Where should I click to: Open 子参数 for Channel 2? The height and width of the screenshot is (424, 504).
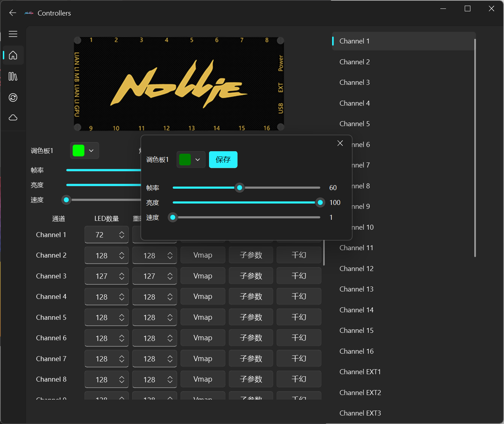pos(251,255)
